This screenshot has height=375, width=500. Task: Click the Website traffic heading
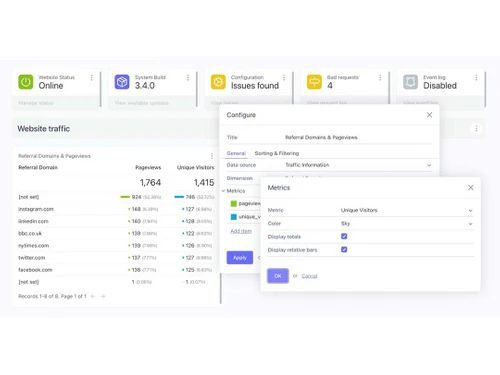click(x=44, y=129)
